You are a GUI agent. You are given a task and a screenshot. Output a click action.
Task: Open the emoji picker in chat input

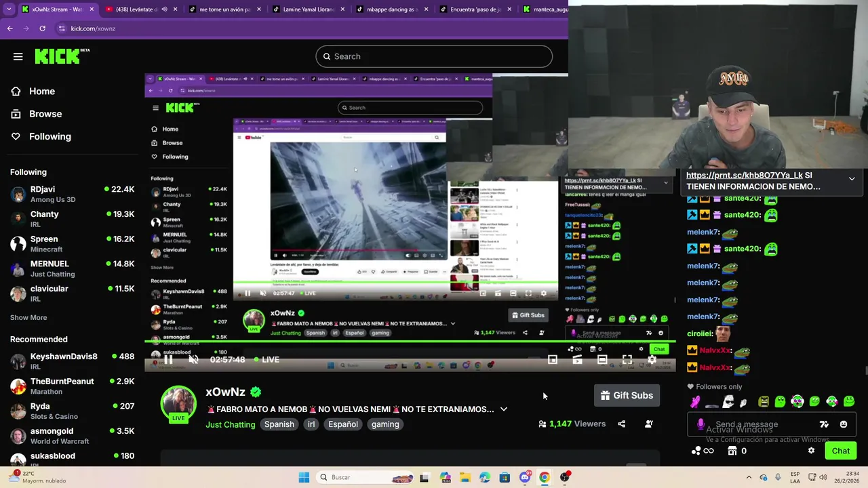tap(844, 424)
